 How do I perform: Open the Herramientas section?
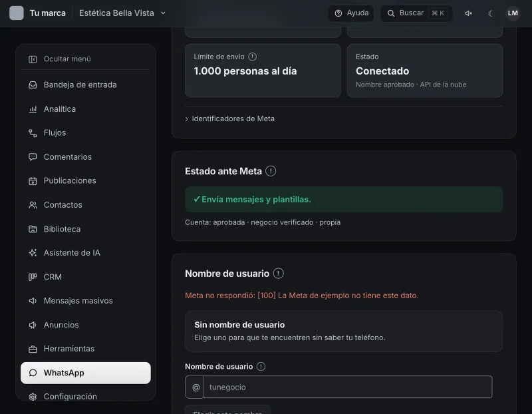pyautogui.click(x=86, y=349)
